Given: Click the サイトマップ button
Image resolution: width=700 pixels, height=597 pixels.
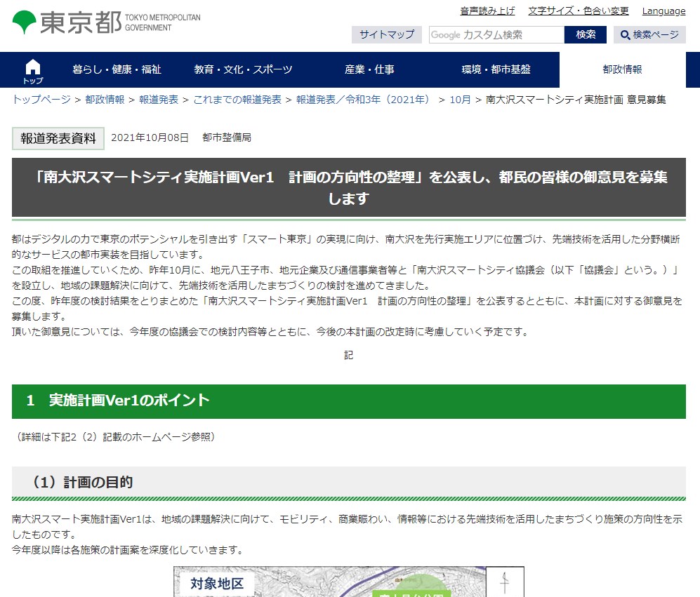Looking at the screenshot, I should coord(386,34).
